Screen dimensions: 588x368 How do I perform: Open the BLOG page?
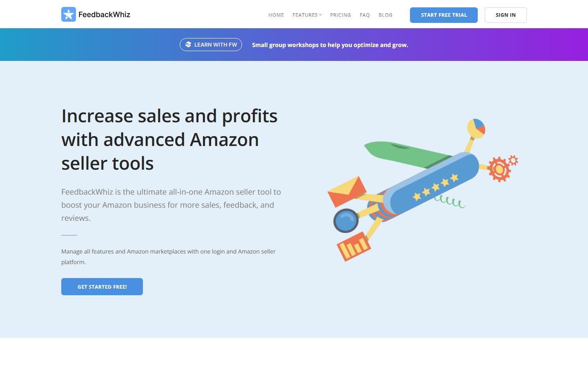tap(385, 15)
